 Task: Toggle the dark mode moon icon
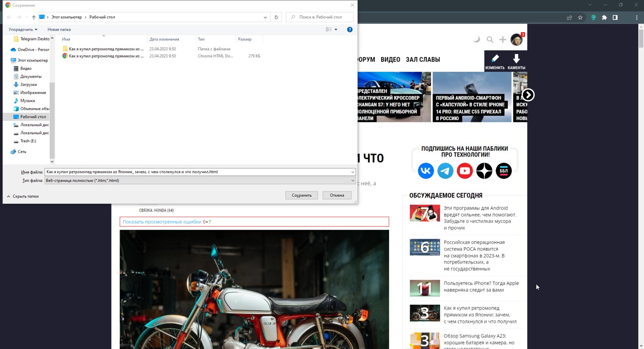[476, 39]
